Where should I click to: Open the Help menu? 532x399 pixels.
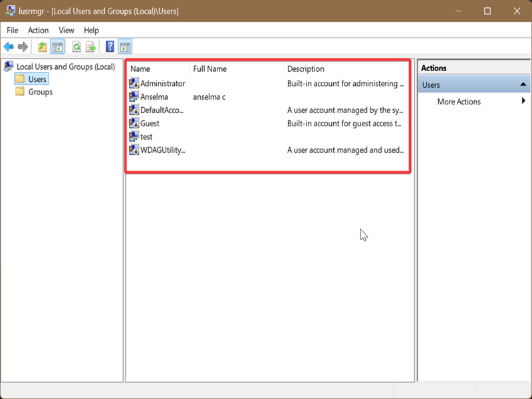(x=91, y=30)
